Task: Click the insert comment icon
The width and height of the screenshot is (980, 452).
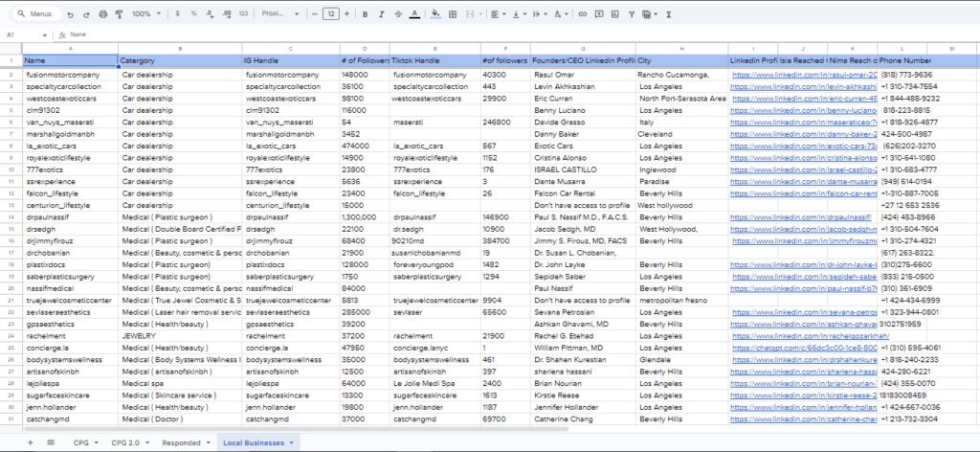Action: (599, 13)
